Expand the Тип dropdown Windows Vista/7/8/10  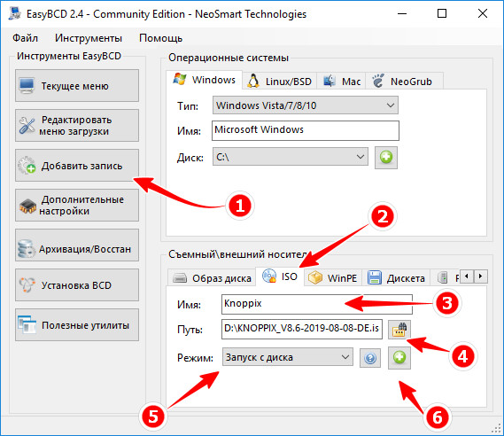coord(305,105)
